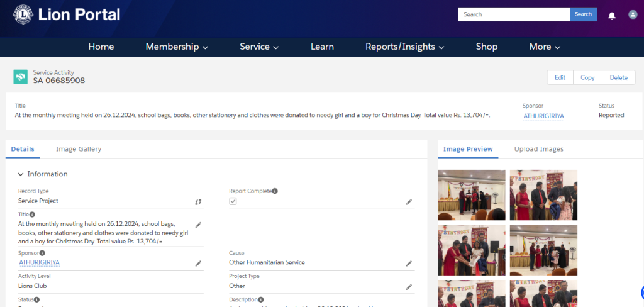Click the Copy button
Screen dimensions: 644x307
pos(587,77)
